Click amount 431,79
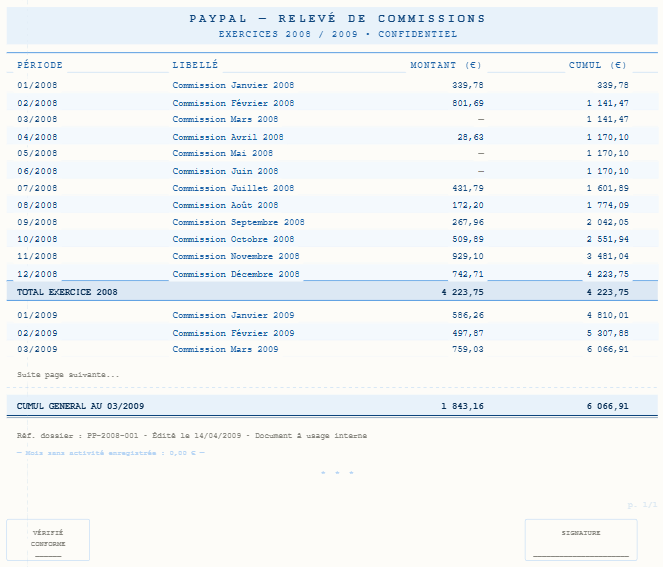Image resolution: width=663 pixels, height=567 pixels. pos(468,188)
